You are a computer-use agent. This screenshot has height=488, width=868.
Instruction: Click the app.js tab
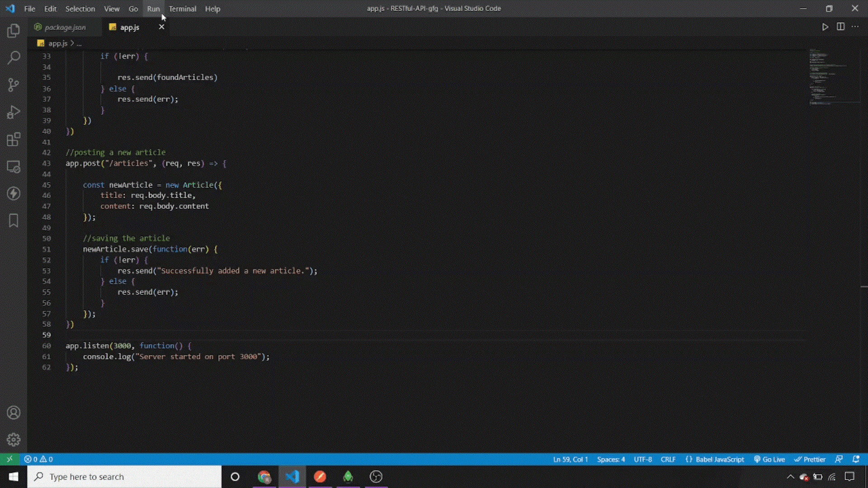(x=129, y=28)
